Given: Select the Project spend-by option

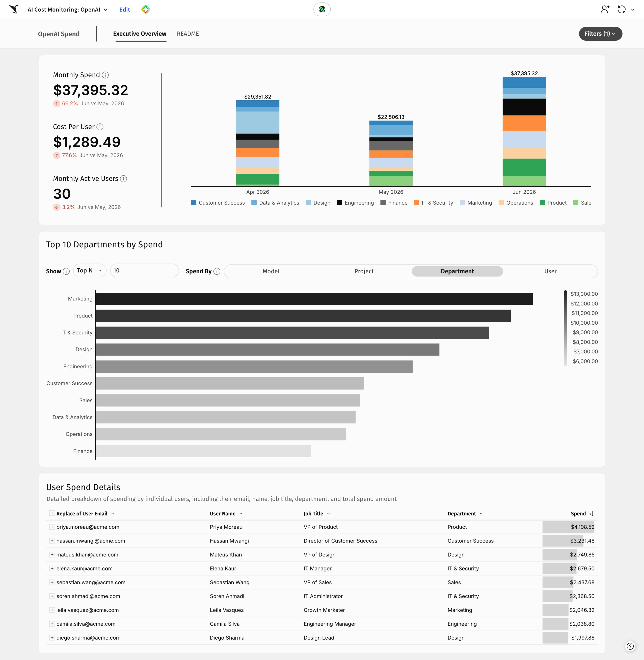Looking at the screenshot, I should pyautogui.click(x=364, y=271).
